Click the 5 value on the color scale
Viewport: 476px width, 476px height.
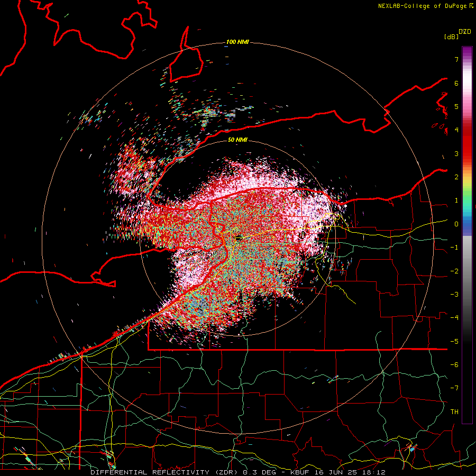[456, 106]
